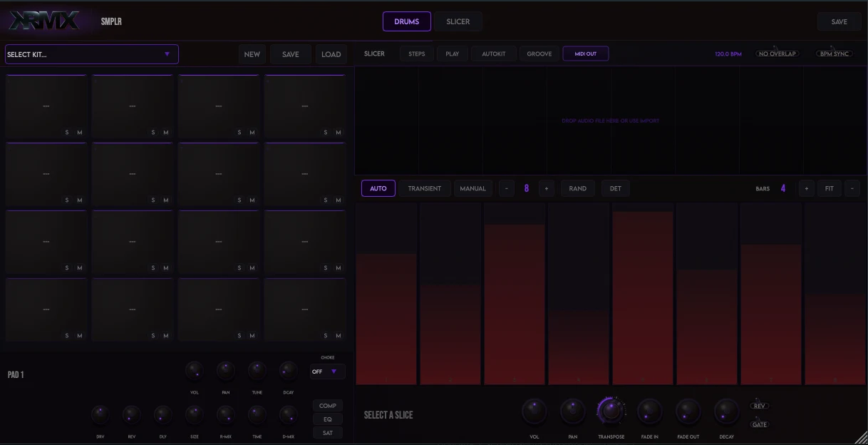This screenshot has height=445, width=868.
Task: Click SAVE next to NEW and LOAD
Action: pos(291,54)
